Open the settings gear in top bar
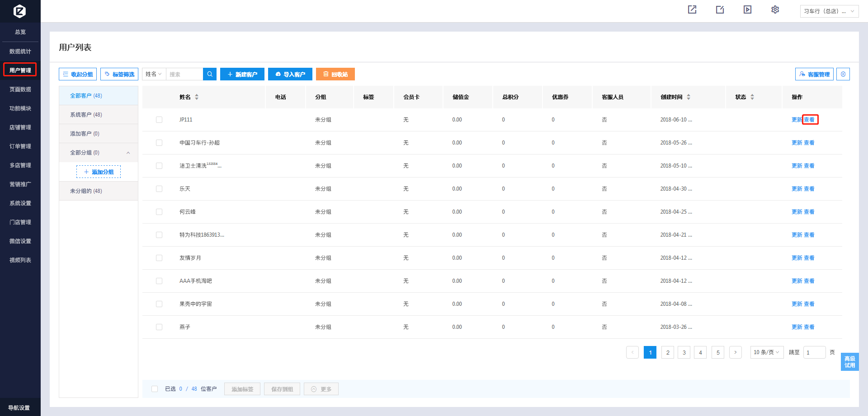Screen dimensions: 868x416 [775, 10]
